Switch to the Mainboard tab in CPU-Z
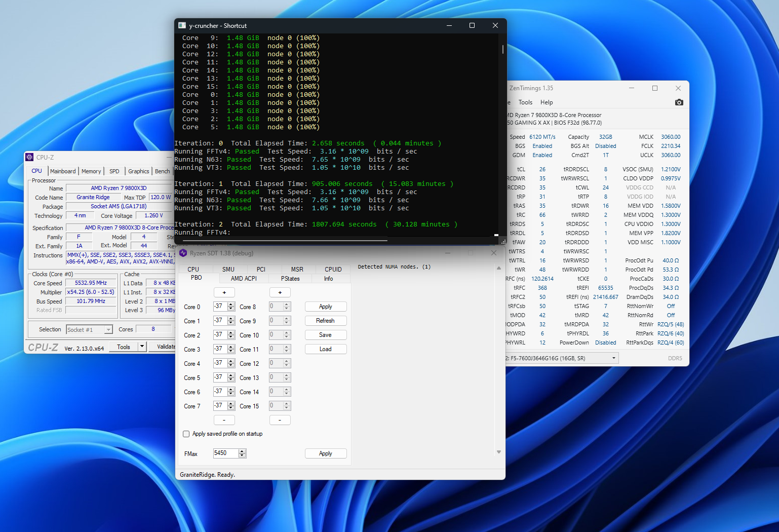This screenshot has height=532, width=779. pyautogui.click(x=63, y=171)
